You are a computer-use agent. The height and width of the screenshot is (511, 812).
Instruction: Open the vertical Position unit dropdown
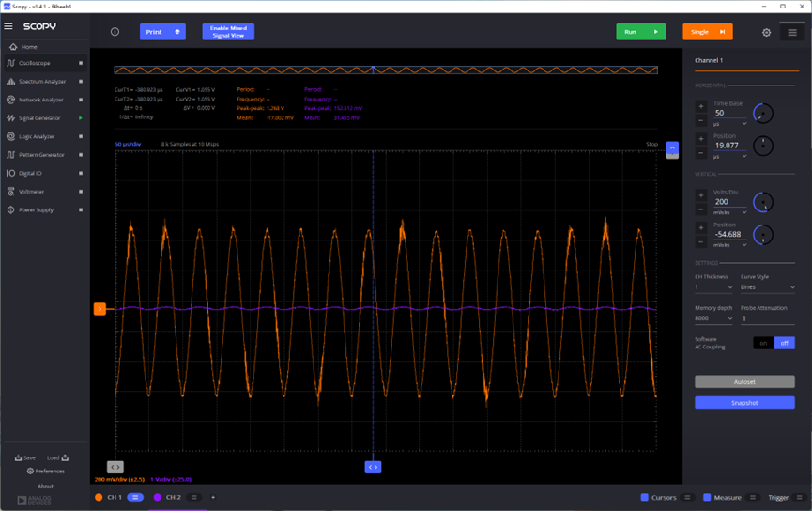click(729, 245)
